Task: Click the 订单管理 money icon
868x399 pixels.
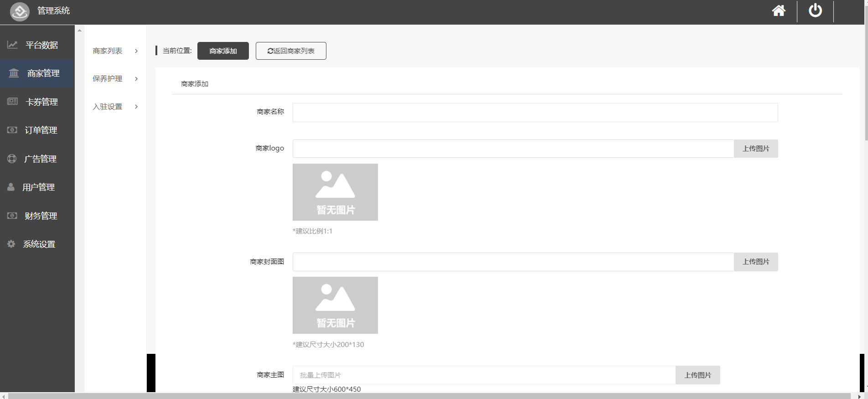Action: pyautogui.click(x=12, y=130)
